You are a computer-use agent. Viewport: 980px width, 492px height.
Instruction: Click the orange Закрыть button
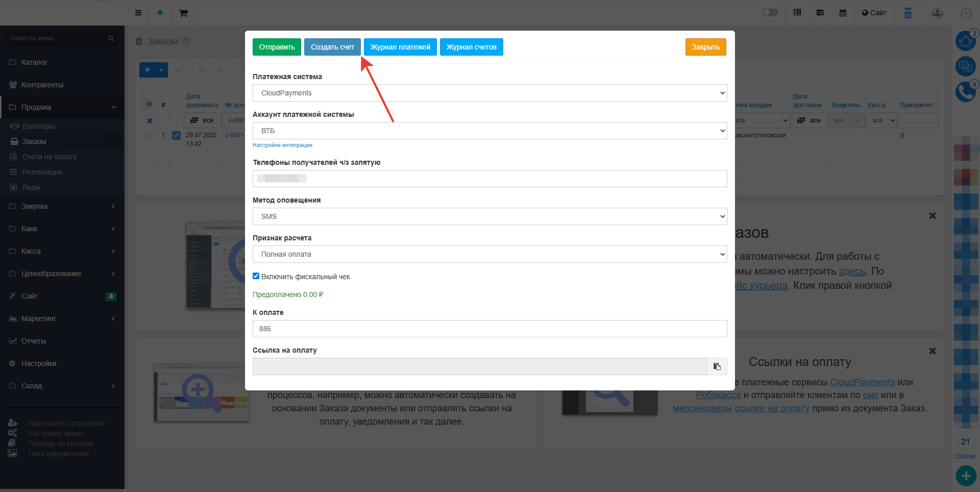[705, 47]
